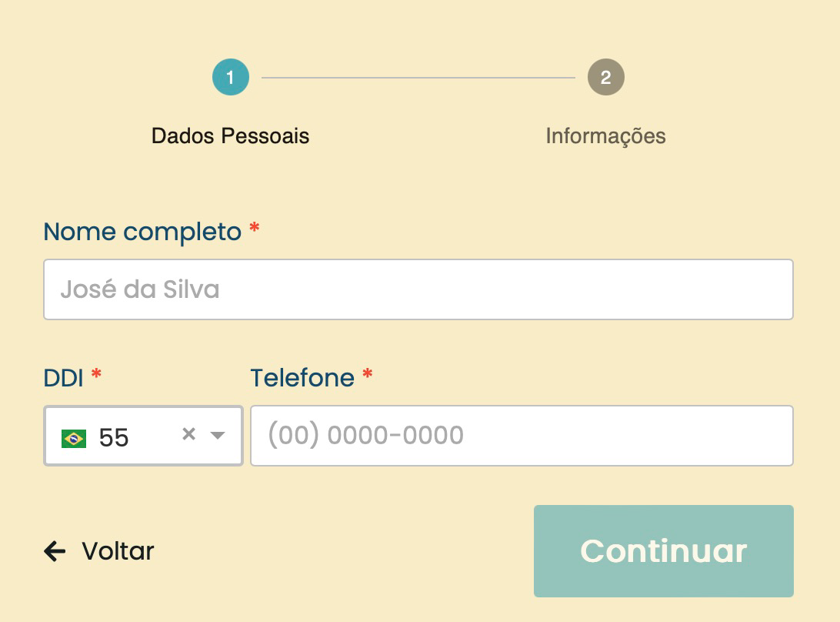The height and width of the screenshot is (622, 840).
Task: Click the red asterisk next to Telefone
Action: (368, 375)
